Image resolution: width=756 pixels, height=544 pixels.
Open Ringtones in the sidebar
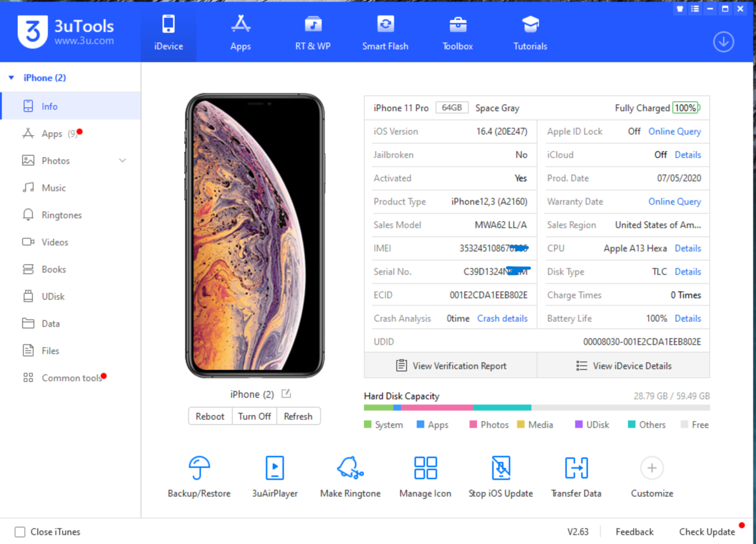[x=61, y=215]
